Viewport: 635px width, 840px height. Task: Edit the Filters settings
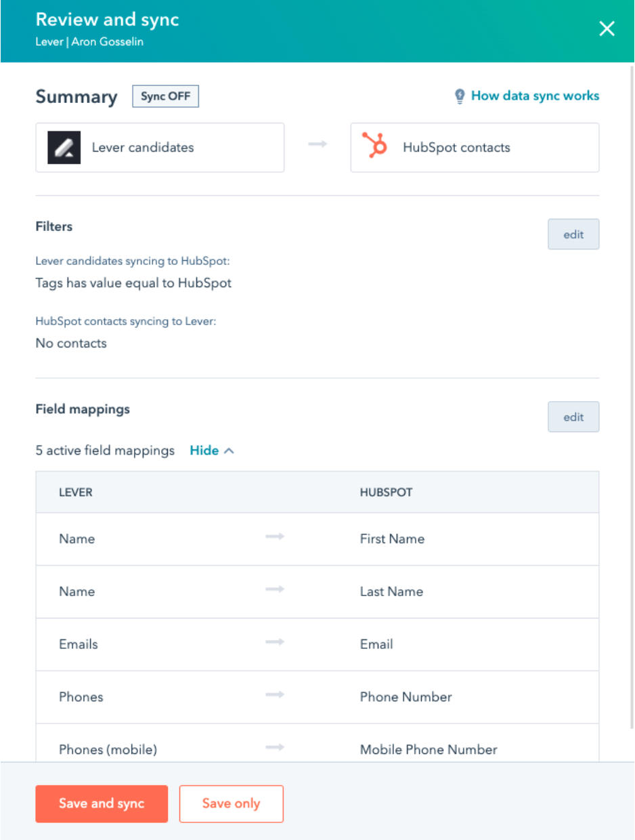pyautogui.click(x=573, y=234)
